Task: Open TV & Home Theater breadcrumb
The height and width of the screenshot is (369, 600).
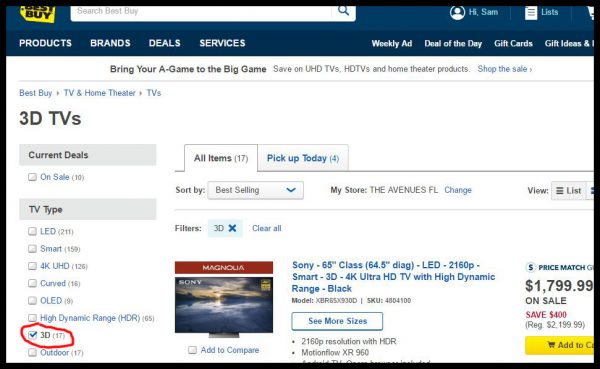Action: click(x=99, y=93)
